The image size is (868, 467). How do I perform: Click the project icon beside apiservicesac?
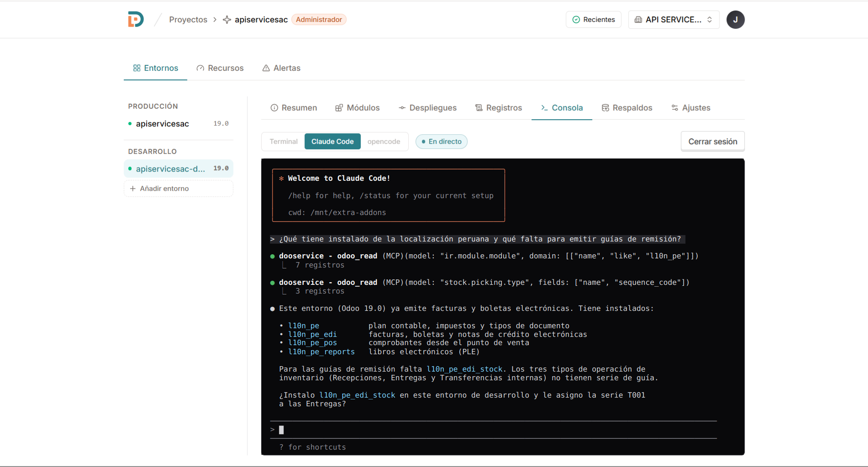click(x=227, y=20)
